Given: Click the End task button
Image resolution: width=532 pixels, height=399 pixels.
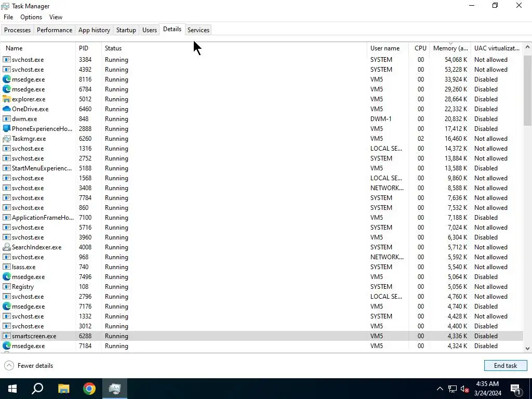Looking at the screenshot, I should tap(505, 365).
